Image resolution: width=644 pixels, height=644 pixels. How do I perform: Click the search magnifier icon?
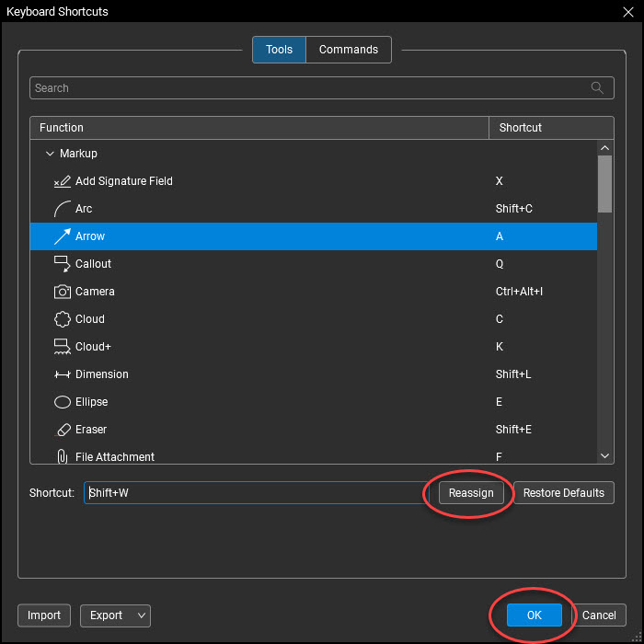click(x=597, y=87)
